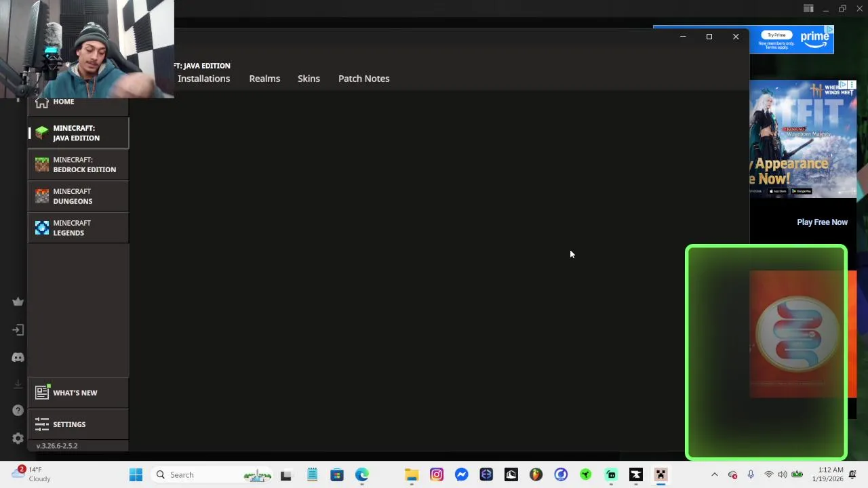Open Task View on the taskbar
Screen dimensions: 868x488
285,474
